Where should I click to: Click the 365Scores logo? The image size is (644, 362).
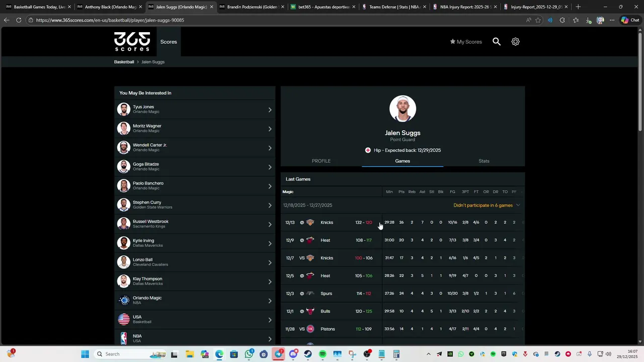[x=132, y=42]
